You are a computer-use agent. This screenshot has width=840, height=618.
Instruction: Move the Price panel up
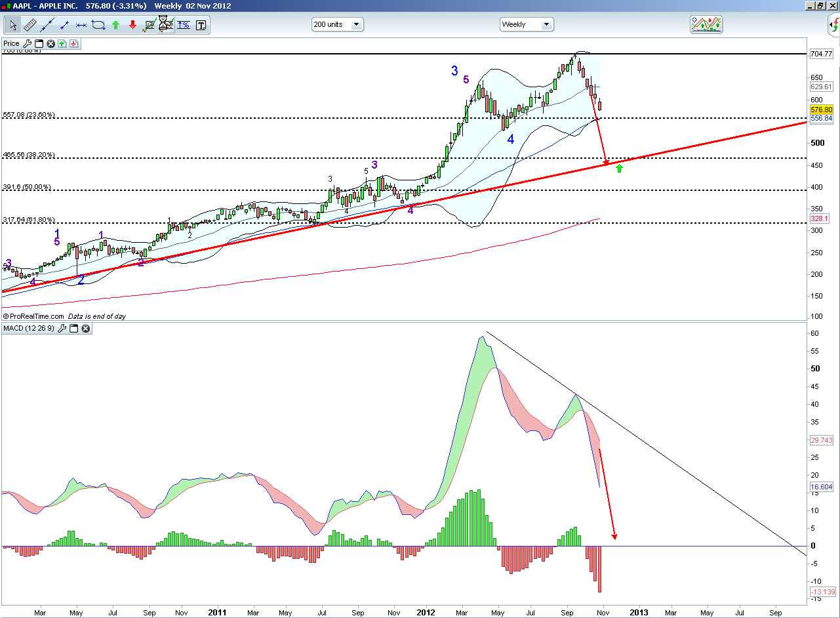(x=62, y=44)
